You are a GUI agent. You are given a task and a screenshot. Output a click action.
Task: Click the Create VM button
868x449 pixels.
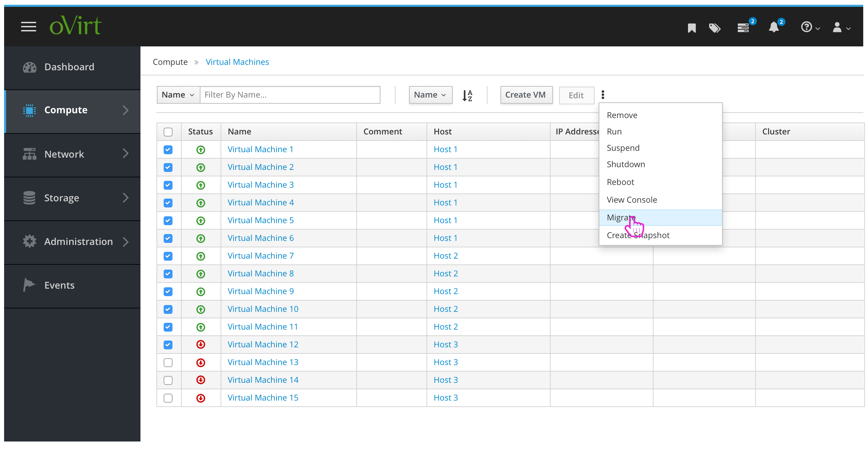[525, 95]
